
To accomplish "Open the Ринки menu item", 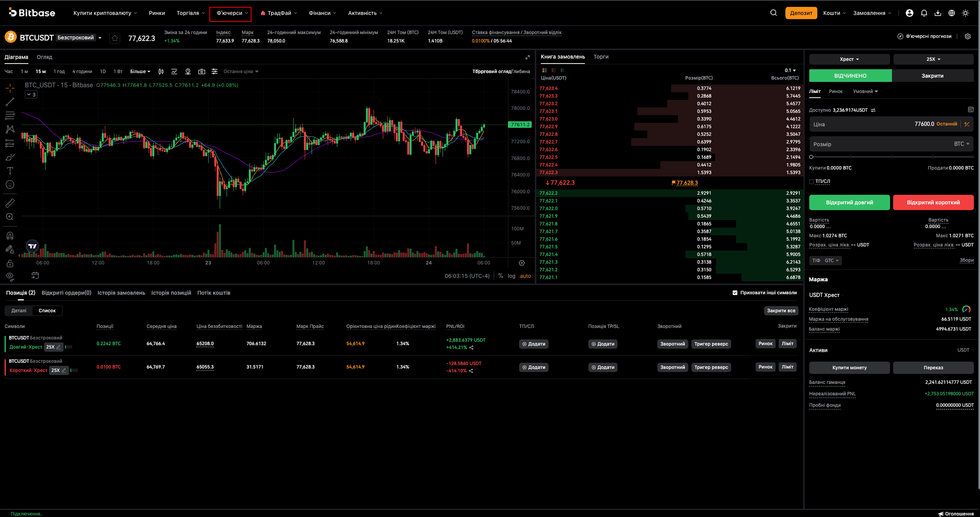I will tap(157, 13).
